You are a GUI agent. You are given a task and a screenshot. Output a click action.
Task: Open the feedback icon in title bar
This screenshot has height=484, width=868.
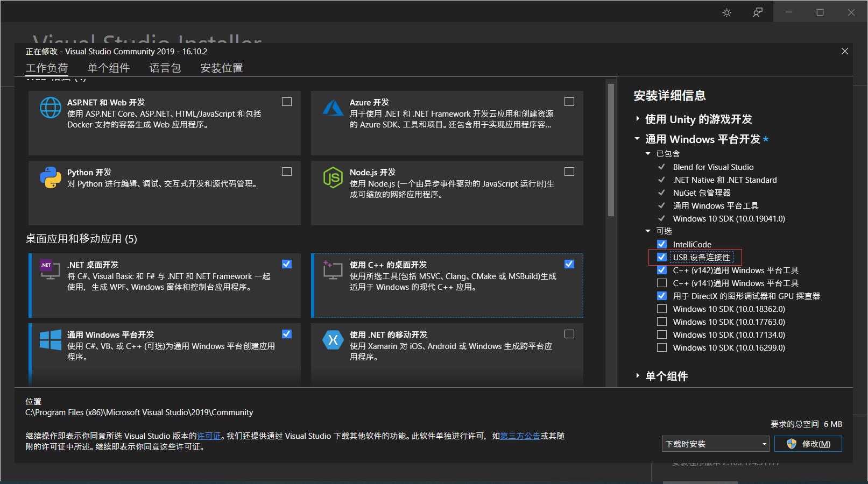(758, 12)
